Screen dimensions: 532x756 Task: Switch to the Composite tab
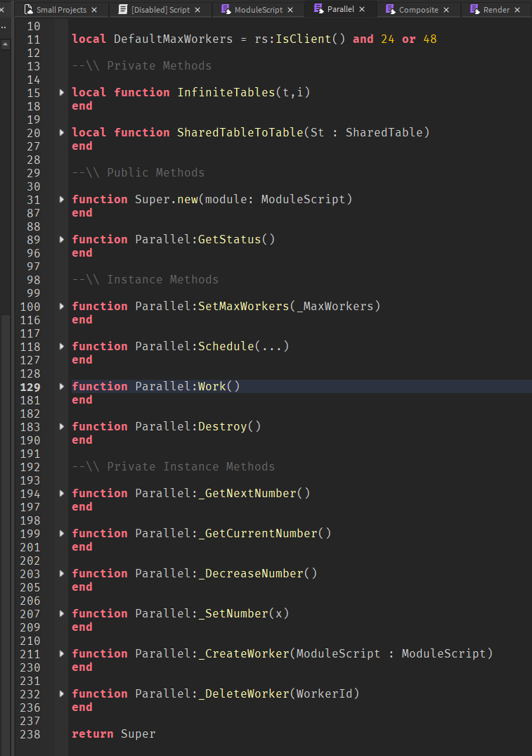(418, 10)
